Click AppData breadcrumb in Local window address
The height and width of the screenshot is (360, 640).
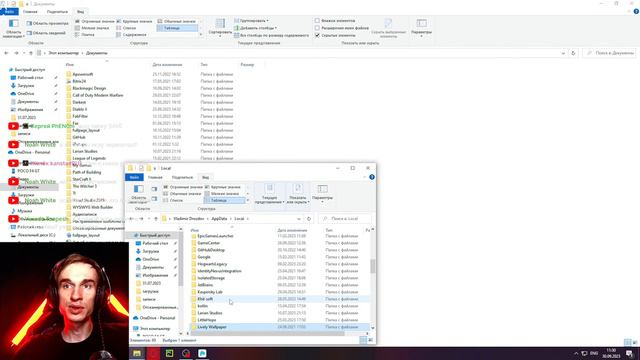[x=219, y=219]
